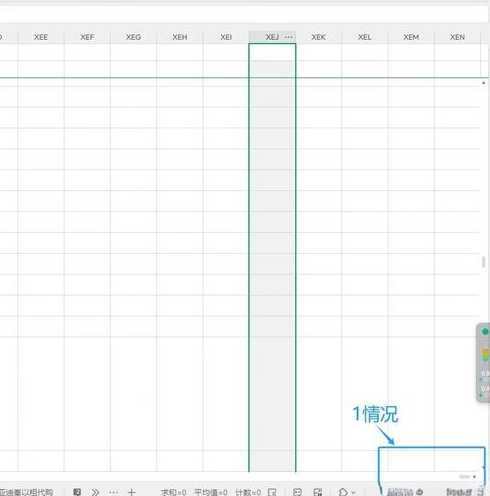This screenshot has height=496, width=490.
Task: Click the 平均值=0 average indicator
Action: (x=211, y=492)
